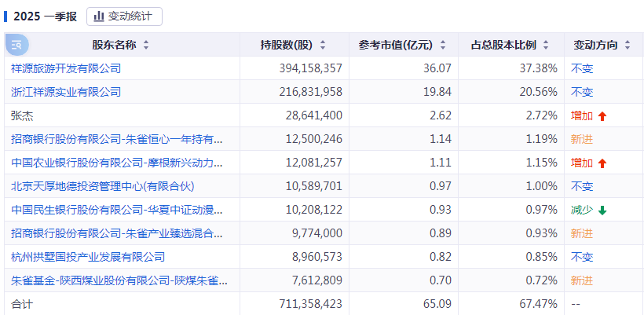Image resolution: width=644 pixels, height=315 pixels.
Task: Select share count 216,831,958
Action: click(310, 92)
